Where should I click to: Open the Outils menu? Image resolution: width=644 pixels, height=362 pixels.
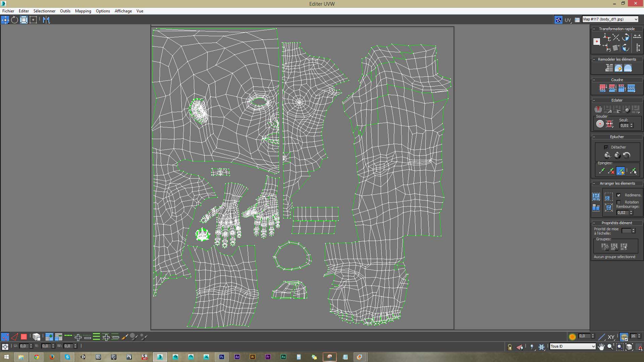[x=65, y=11]
